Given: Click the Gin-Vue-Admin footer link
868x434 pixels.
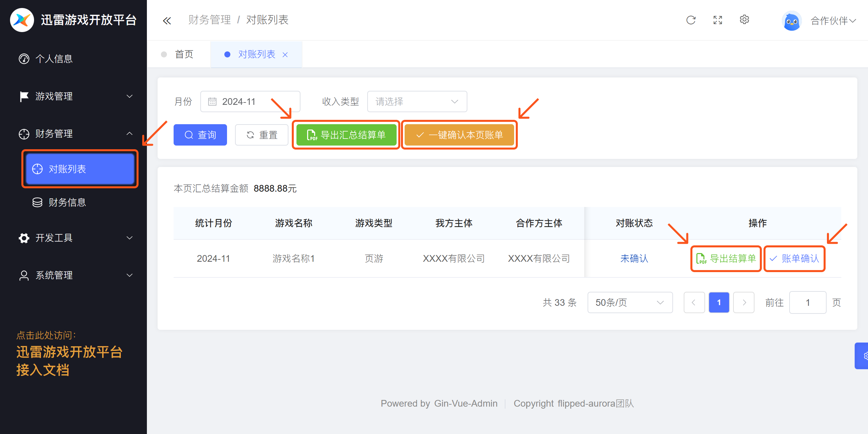Looking at the screenshot, I should click(466, 403).
